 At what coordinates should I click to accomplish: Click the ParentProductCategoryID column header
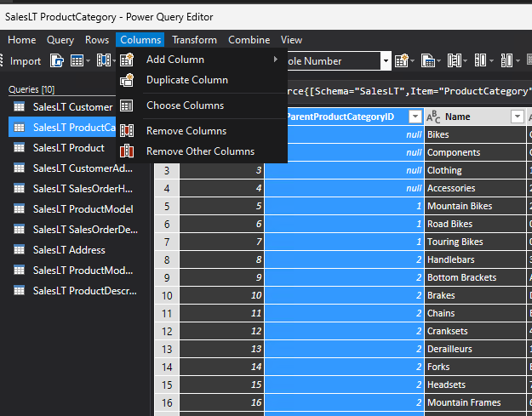(344, 117)
